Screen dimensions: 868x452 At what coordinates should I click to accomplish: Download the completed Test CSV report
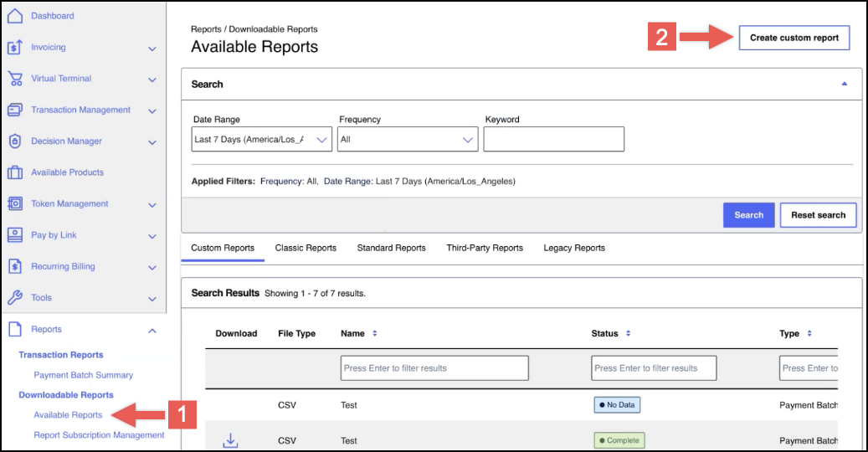click(230, 440)
